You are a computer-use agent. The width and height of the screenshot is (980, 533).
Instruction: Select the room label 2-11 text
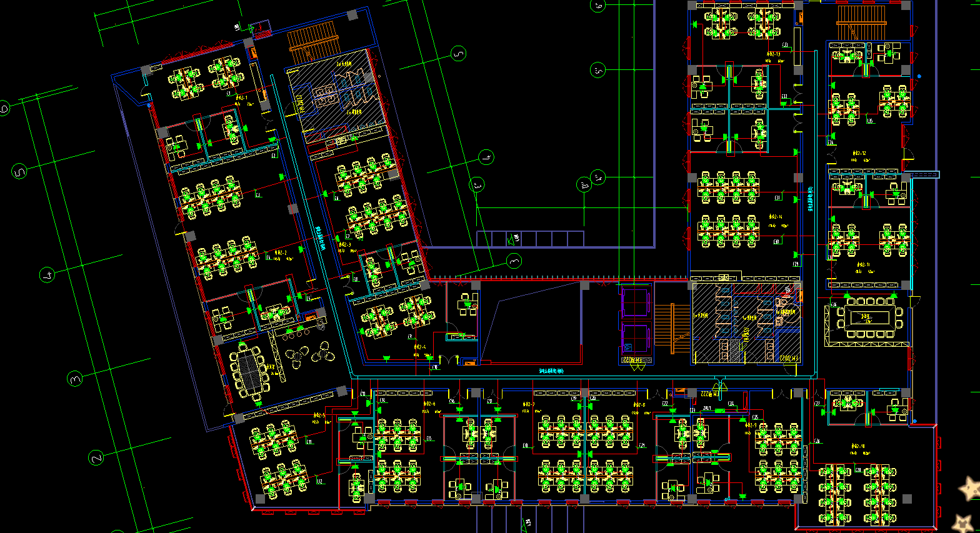coord(863,265)
